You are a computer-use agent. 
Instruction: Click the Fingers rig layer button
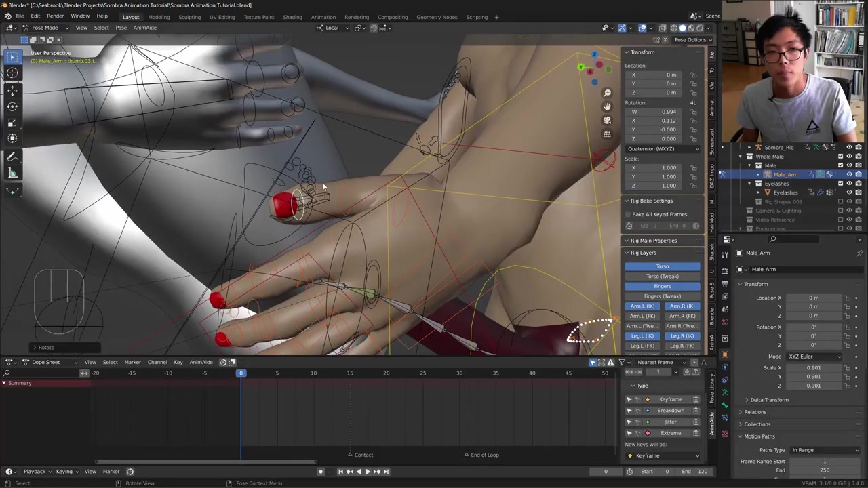[x=662, y=286]
